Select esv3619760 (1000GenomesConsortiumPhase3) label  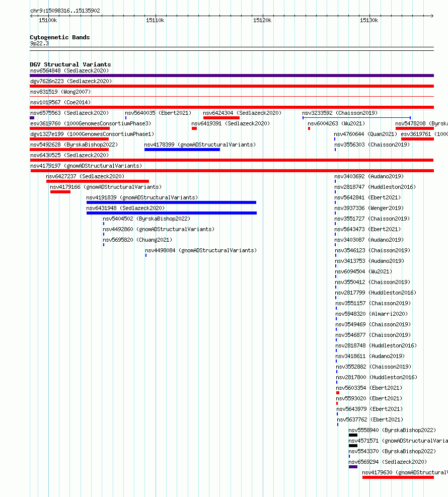tap(91, 123)
